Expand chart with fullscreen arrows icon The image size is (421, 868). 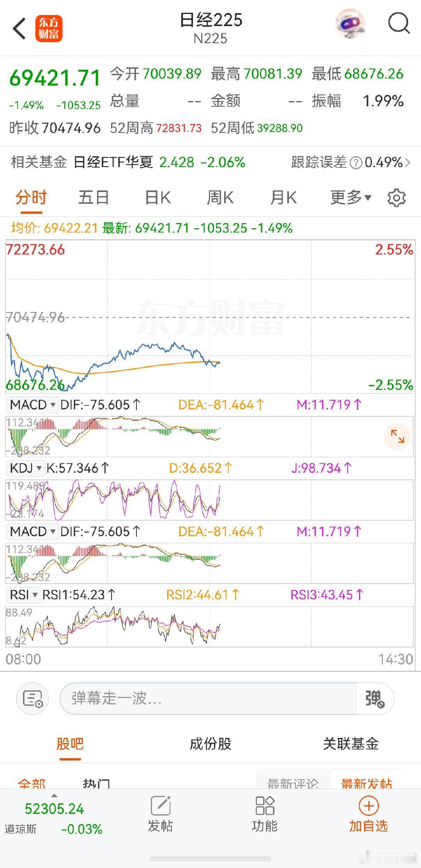point(397,437)
